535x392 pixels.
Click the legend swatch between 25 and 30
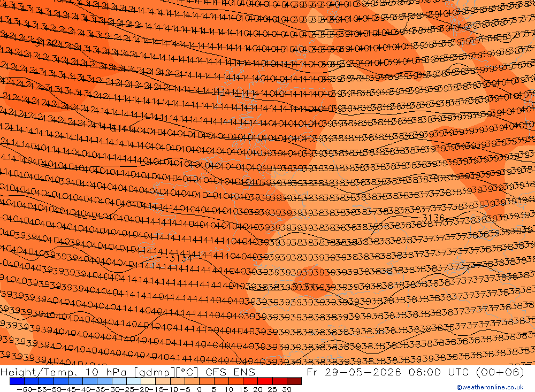click(x=280, y=381)
